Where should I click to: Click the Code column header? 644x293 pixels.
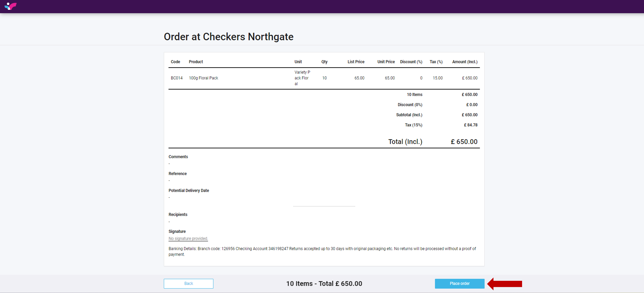[175, 61]
